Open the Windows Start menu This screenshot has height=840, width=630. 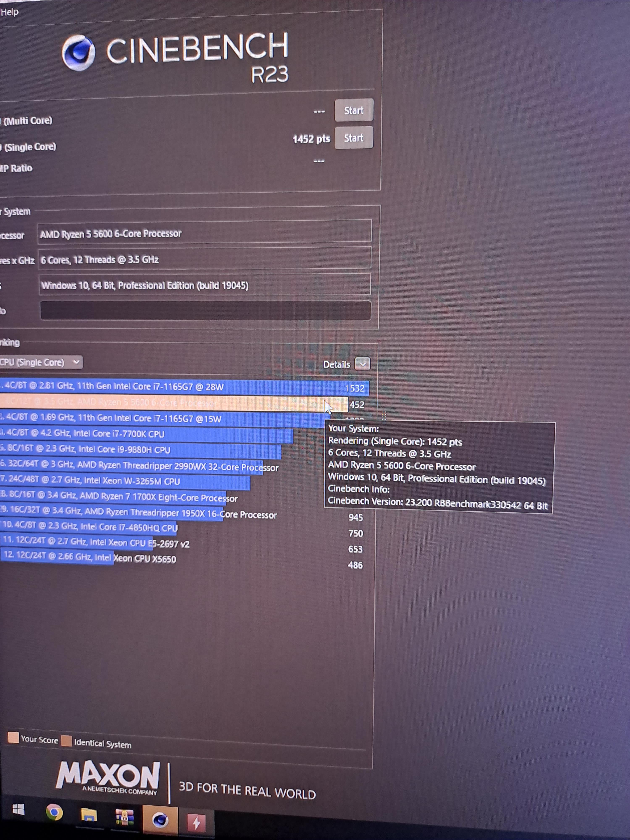pyautogui.click(x=18, y=810)
